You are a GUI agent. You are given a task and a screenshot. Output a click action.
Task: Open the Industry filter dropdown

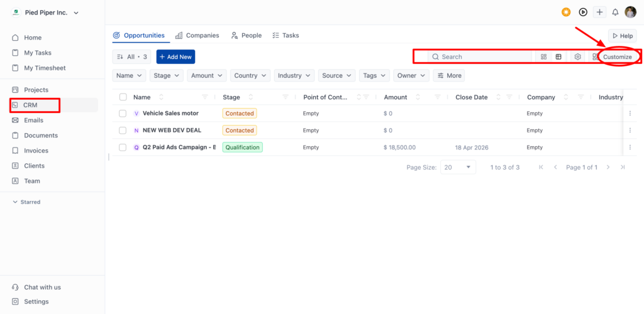tap(294, 75)
